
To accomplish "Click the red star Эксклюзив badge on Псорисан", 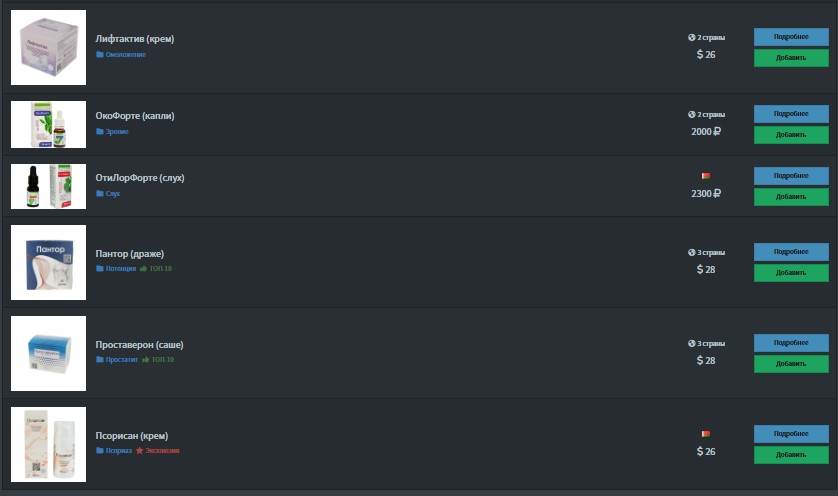I will pyautogui.click(x=158, y=451).
